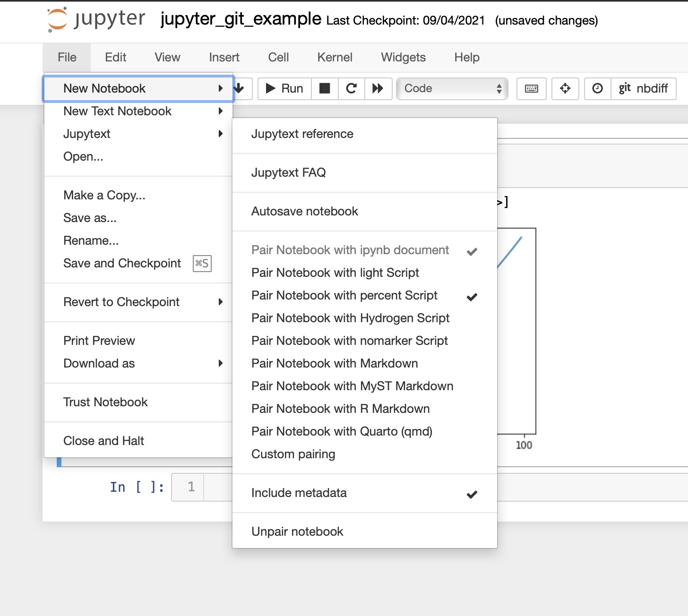Click Unpair notebook

365,531
